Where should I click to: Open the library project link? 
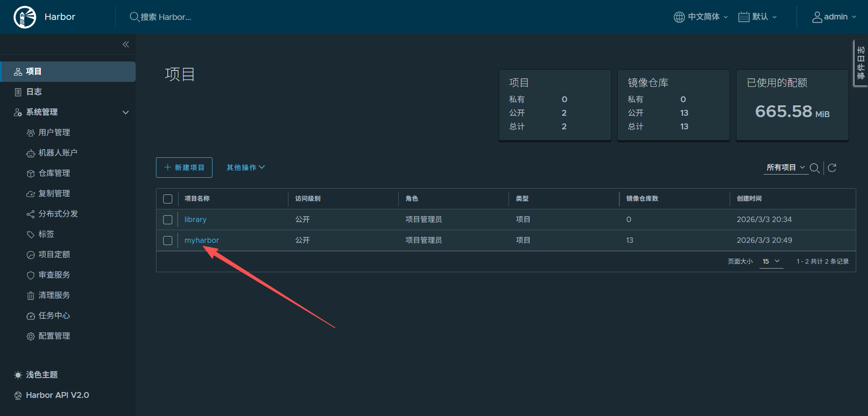(x=195, y=219)
